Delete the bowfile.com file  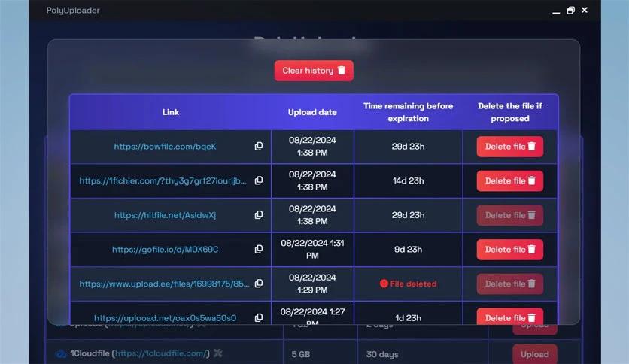509,147
